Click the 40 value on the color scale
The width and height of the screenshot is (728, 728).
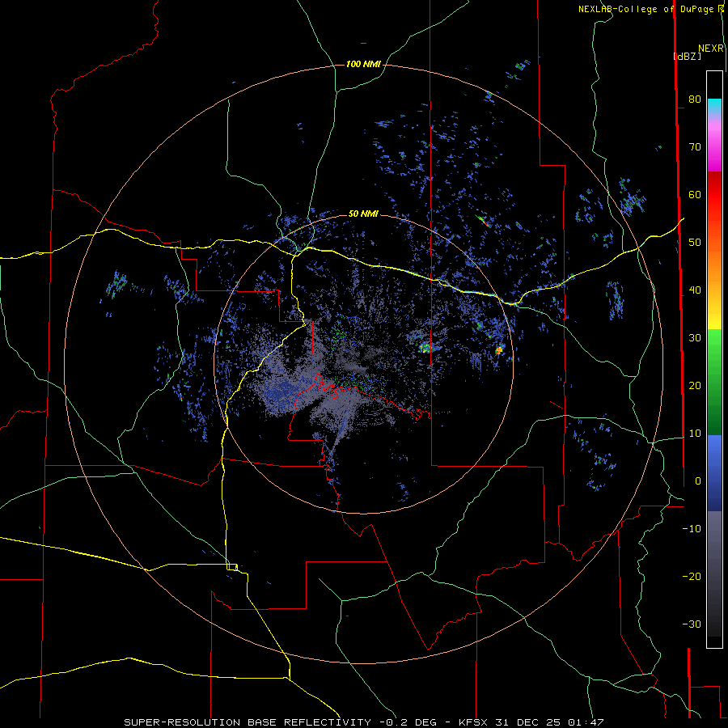(695, 290)
